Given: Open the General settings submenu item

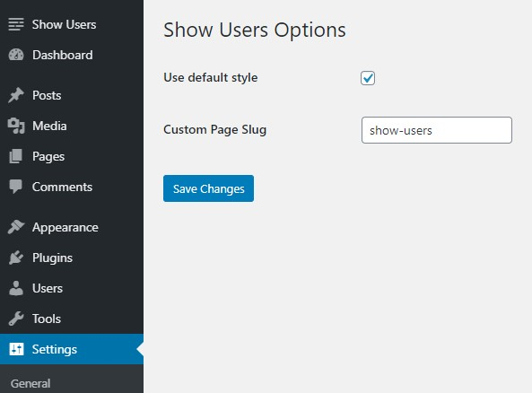Looking at the screenshot, I should tap(31, 383).
